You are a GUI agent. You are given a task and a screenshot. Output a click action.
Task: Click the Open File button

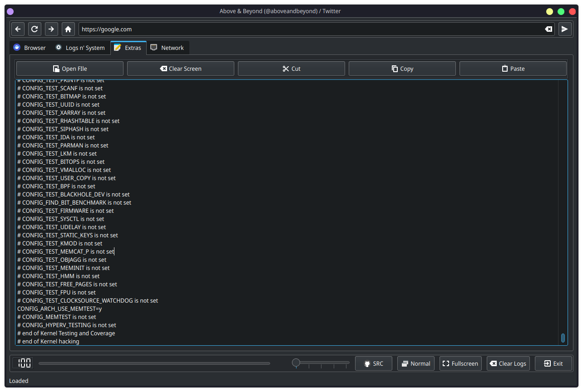[70, 69]
